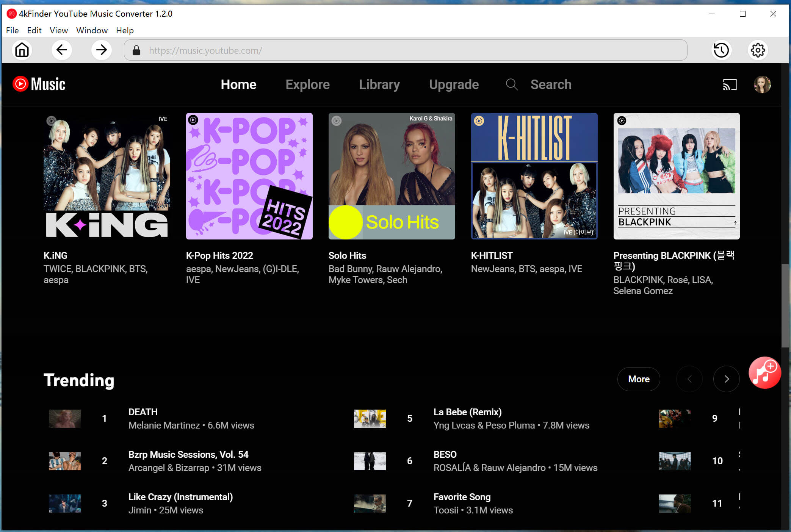Select the Explore tab
791x532 pixels.
[x=307, y=84]
